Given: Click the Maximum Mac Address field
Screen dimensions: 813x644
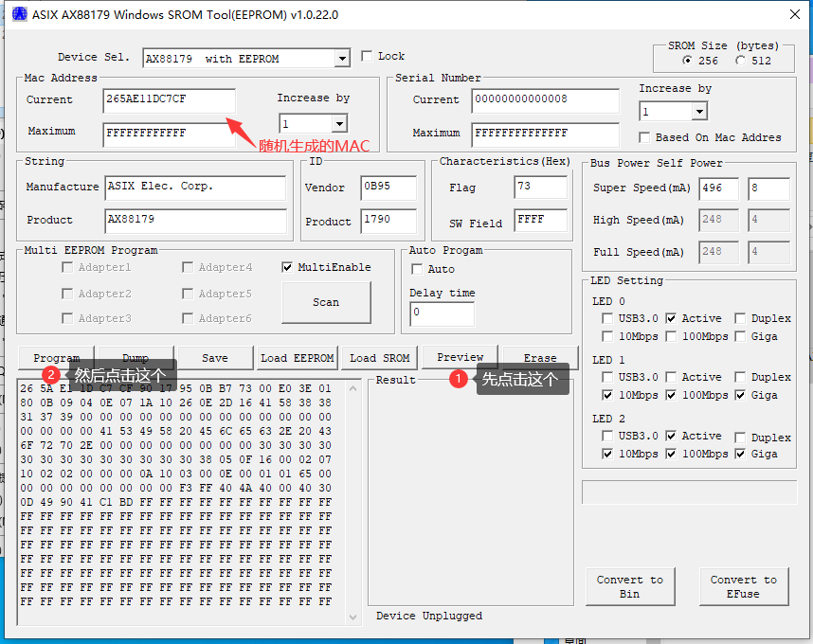Looking at the screenshot, I should click(169, 134).
